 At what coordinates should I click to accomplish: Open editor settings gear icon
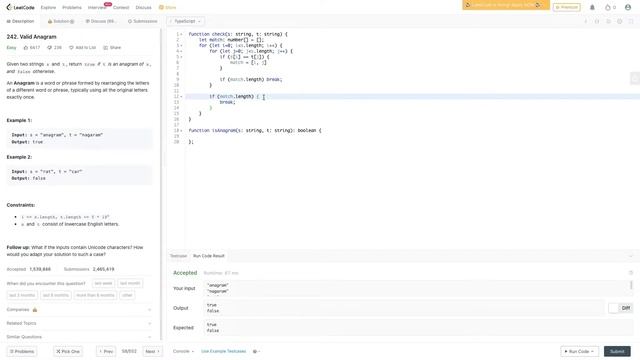(620, 21)
